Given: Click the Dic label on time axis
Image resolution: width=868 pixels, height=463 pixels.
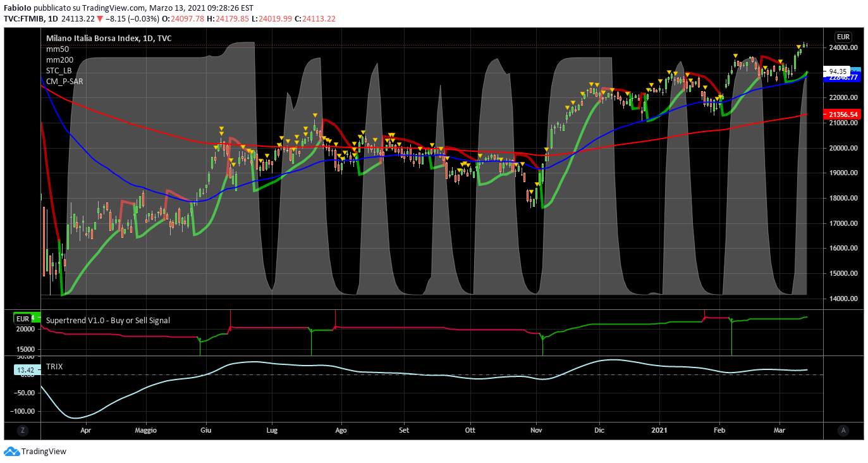Looking at the screenshot, I should coord(599,430).
